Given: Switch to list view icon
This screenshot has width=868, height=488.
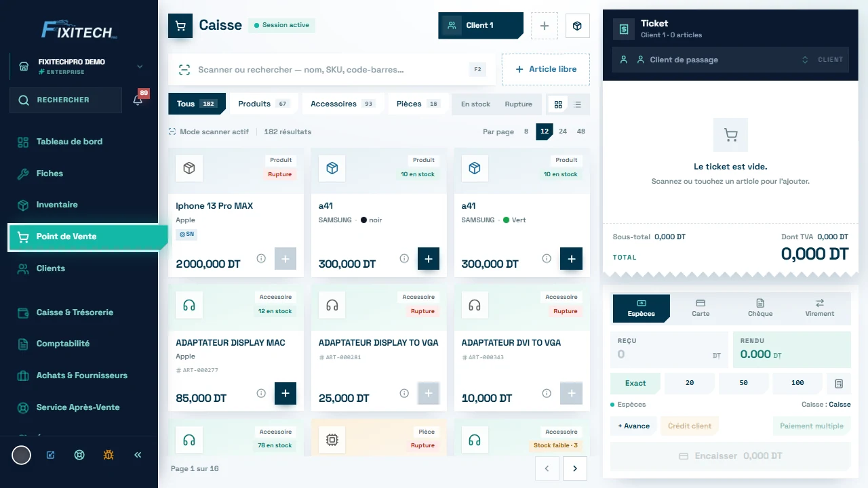Looking at the screenshot, I should (578, 104).
